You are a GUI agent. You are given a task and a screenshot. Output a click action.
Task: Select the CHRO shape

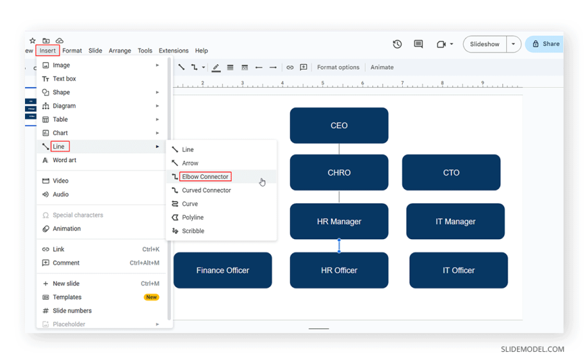(x=339, y=172)
